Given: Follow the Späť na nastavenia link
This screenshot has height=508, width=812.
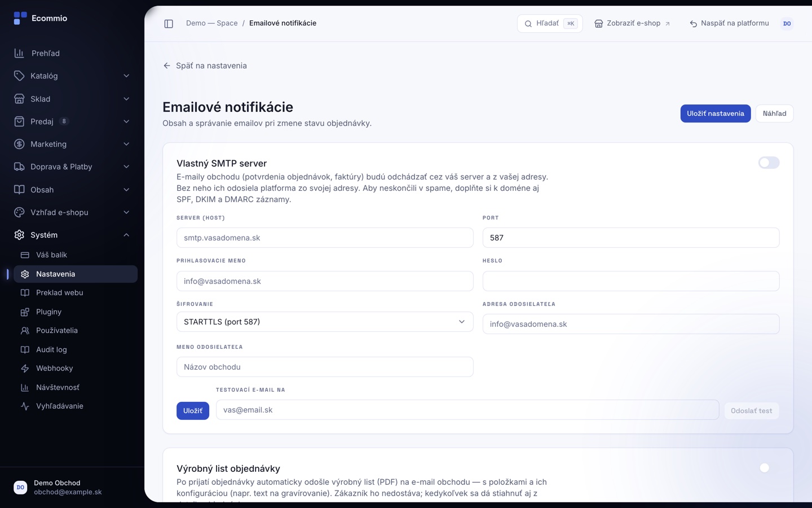Looking at the screenshot, I should click(x=205, y=65).
